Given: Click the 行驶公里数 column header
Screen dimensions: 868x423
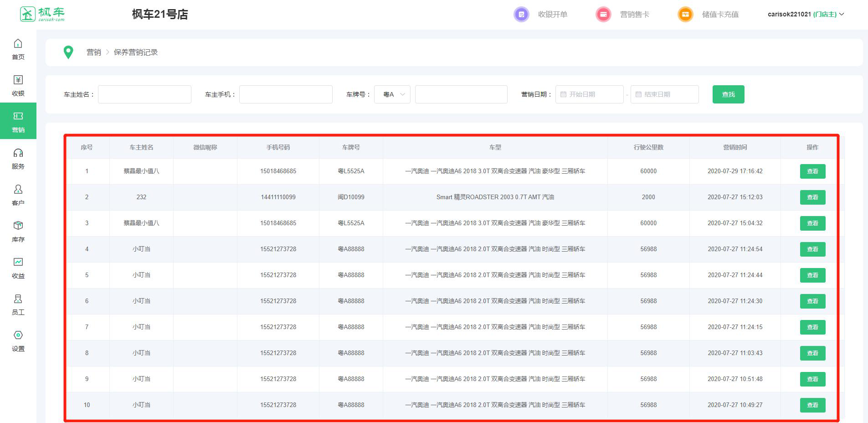Looking at the screenshot, I should pyautogui.click(x=648, y=147).
